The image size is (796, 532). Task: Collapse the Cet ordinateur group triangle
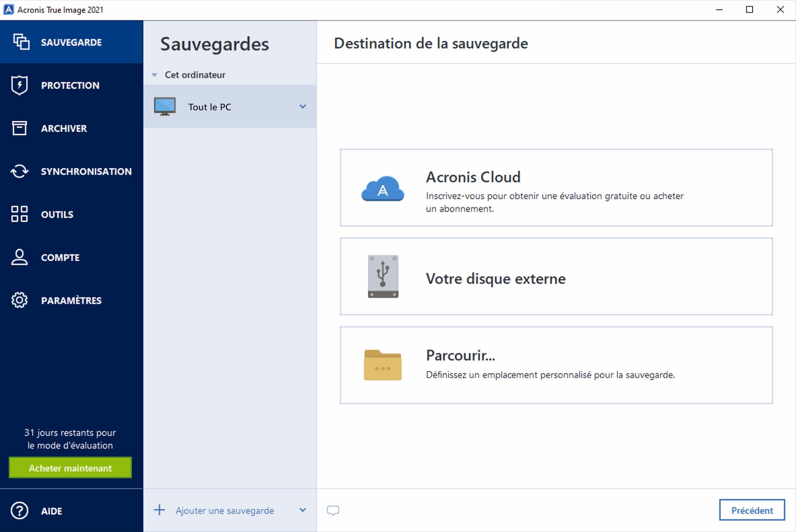(154, 75)
